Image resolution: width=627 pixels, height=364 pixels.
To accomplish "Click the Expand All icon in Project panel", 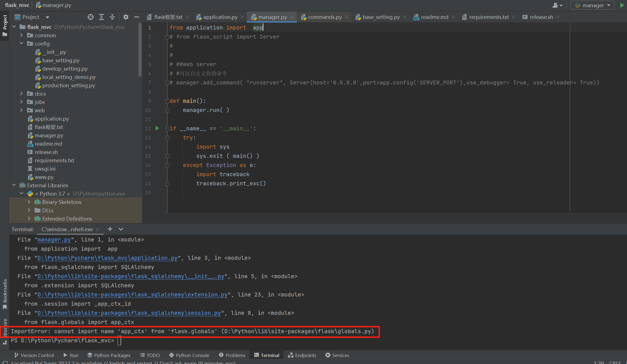I will click(x=101, y=17).
